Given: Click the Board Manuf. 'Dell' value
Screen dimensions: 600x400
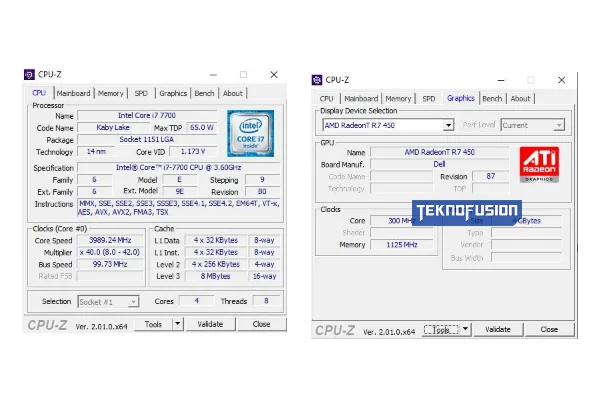Looking at the screenshot, I should click(x=440, y=164).
